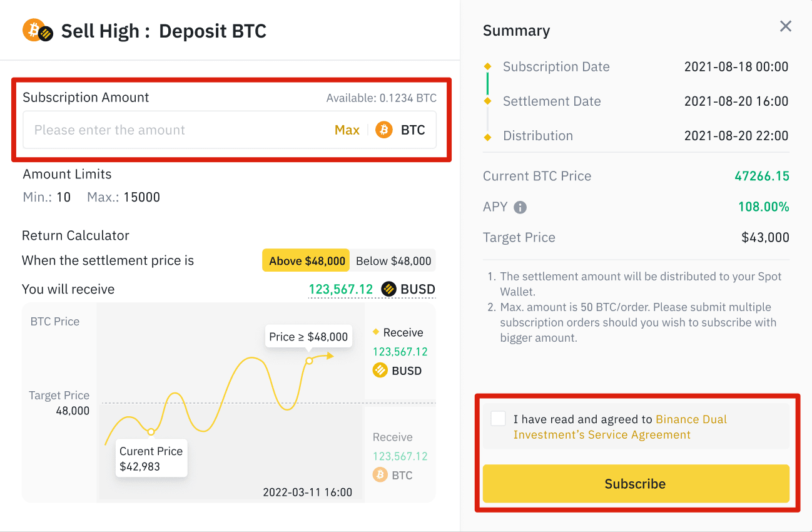The height and width of the screenshot is (532, 812).
Task: Select the Above $48,000 option
Action: [x=307, y=261]
